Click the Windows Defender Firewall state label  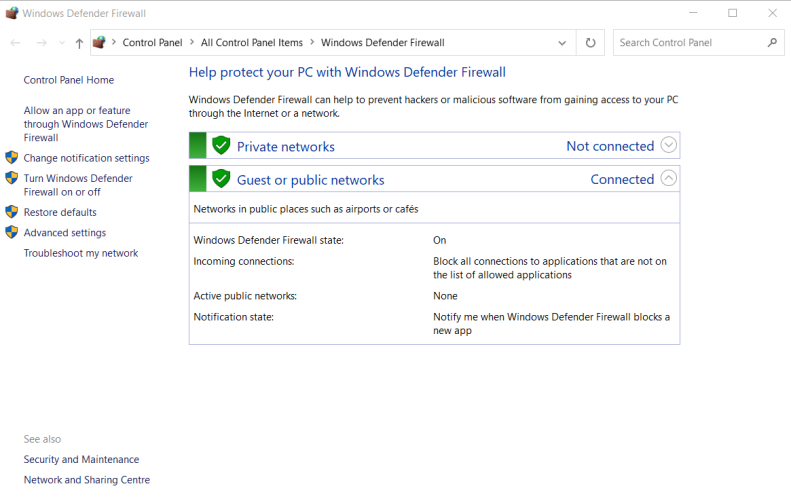tap(268, 240)
